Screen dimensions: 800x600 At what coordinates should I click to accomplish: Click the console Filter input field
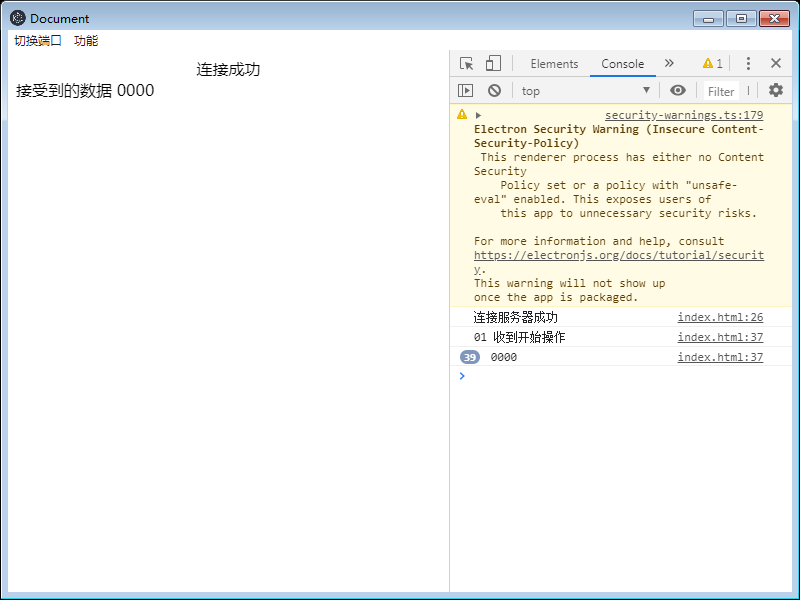pos(722,90)
